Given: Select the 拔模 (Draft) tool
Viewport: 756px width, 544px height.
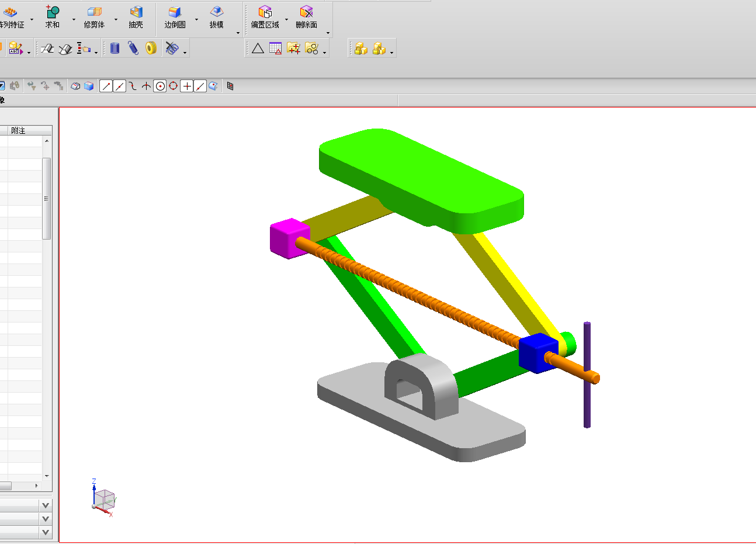Looking at the screenshot, I should coord(216,12).
